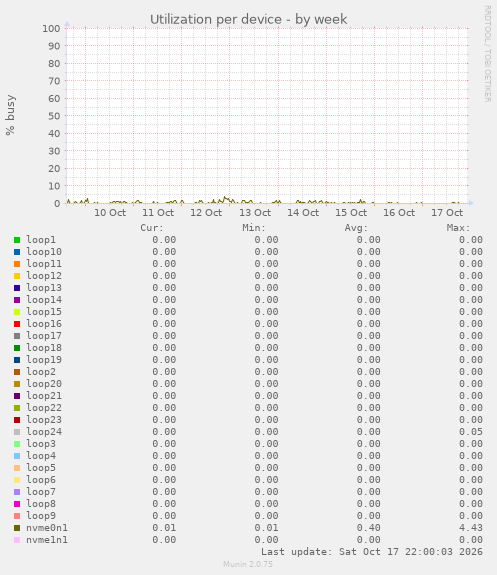Screen dimensions: 497x575
Task: Click the 12 Oct axis label
Action: (206, 213)
